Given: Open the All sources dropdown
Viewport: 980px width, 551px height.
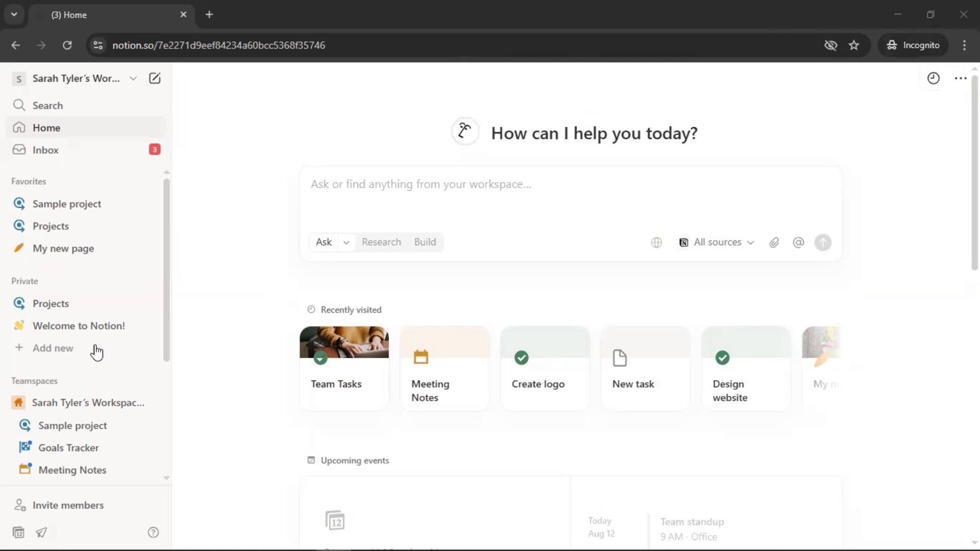Looking at the screenshot, I should (x=717, y=243).
